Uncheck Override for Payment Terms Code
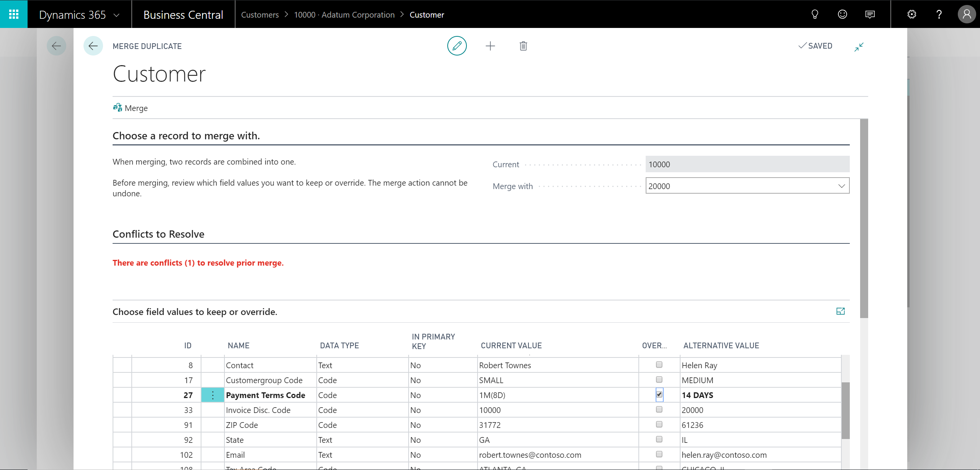Screen dimensions: 980x470 coord(659,394)
